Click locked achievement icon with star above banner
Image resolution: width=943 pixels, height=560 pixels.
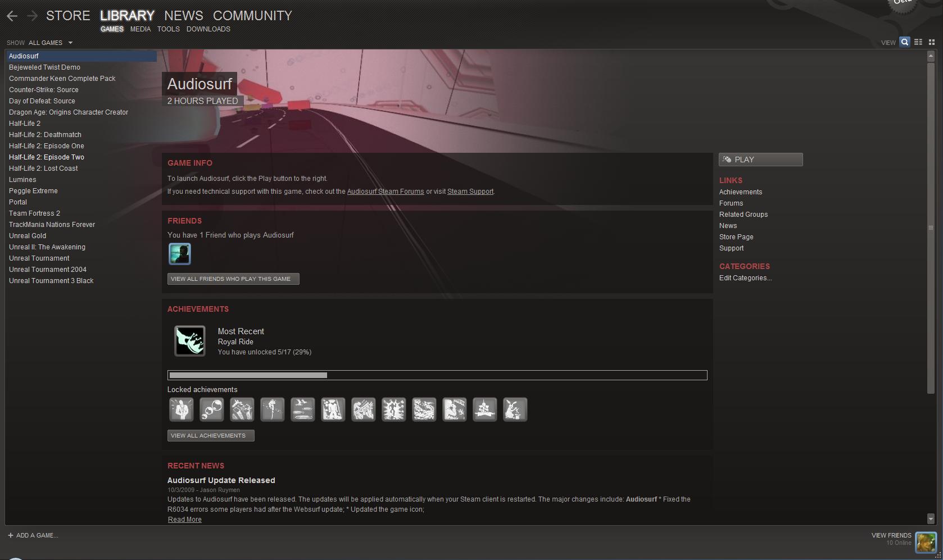485,409
